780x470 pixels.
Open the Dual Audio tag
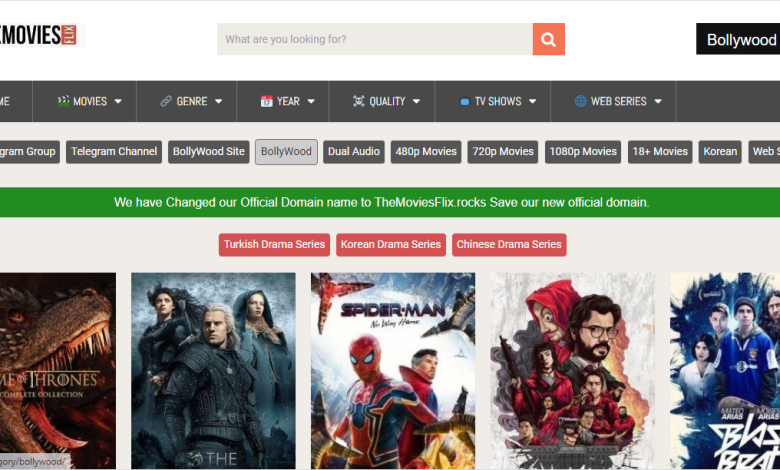[354, 152]
